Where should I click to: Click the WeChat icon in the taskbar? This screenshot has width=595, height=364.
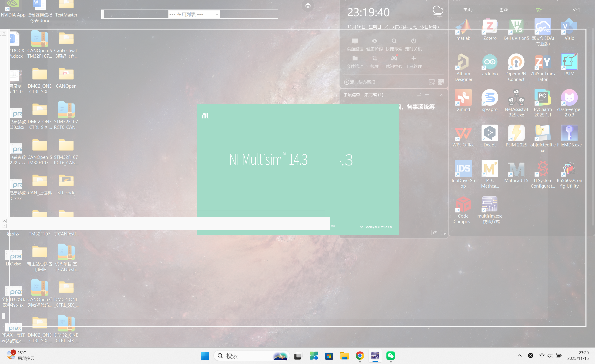point(390,356)
